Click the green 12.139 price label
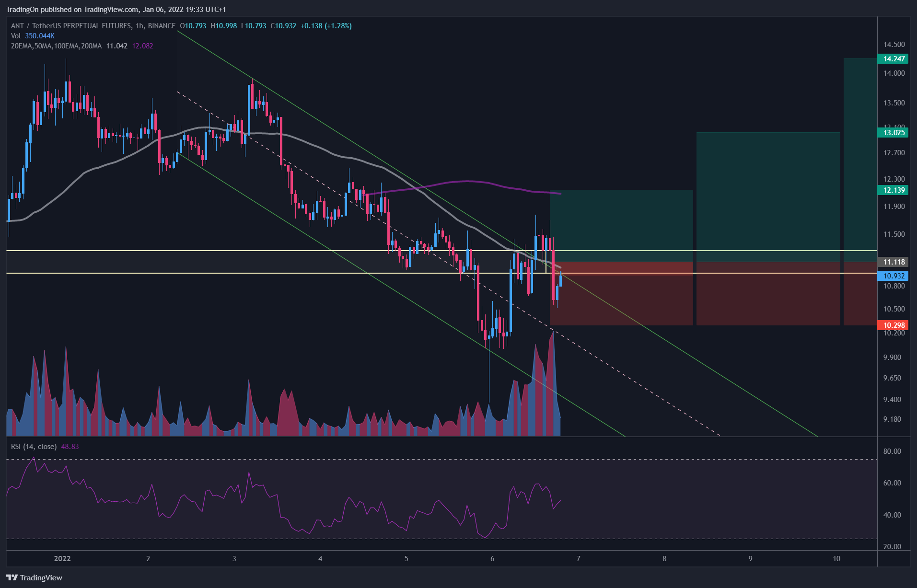Viewport: 917px width, 588px height. click(893, 190)
